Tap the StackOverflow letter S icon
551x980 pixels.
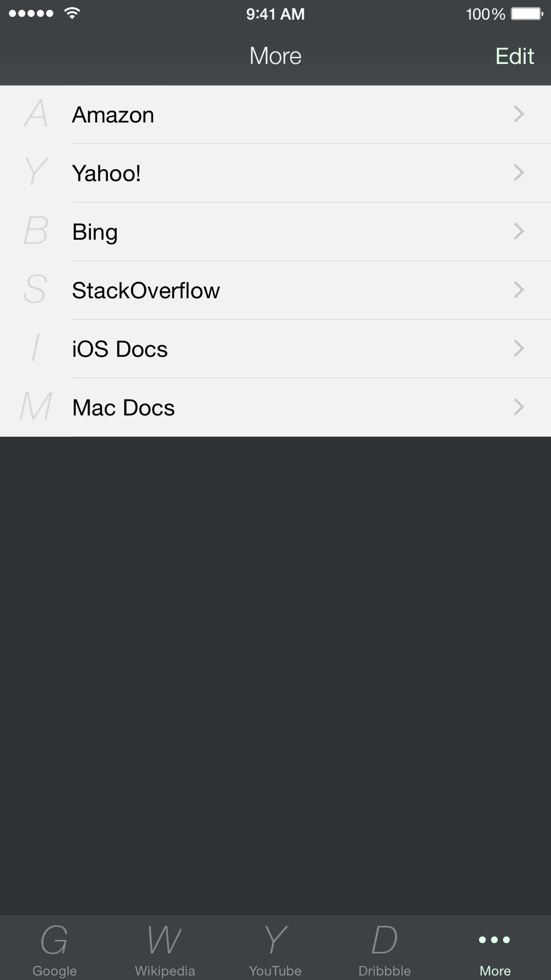click(35, 289)
